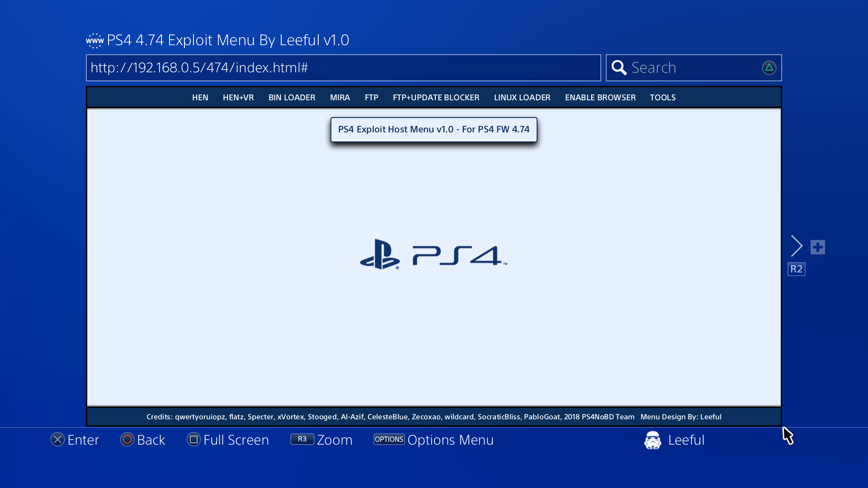The height and width of the screenshot is (488, 868).
Task: Click the PS4 Exploit Host Menu v1.0 banner
Action: click(x=434, y=130)
